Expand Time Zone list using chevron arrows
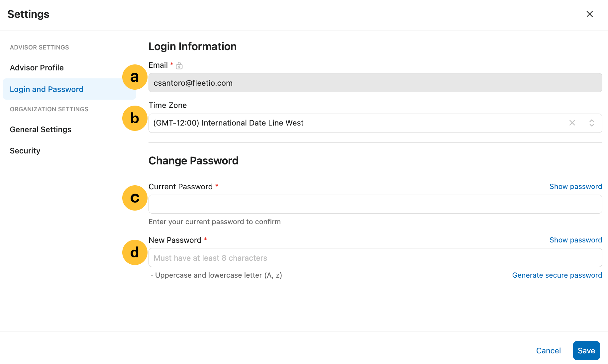This screenshot has width=608, height=364. pos(591,123)
